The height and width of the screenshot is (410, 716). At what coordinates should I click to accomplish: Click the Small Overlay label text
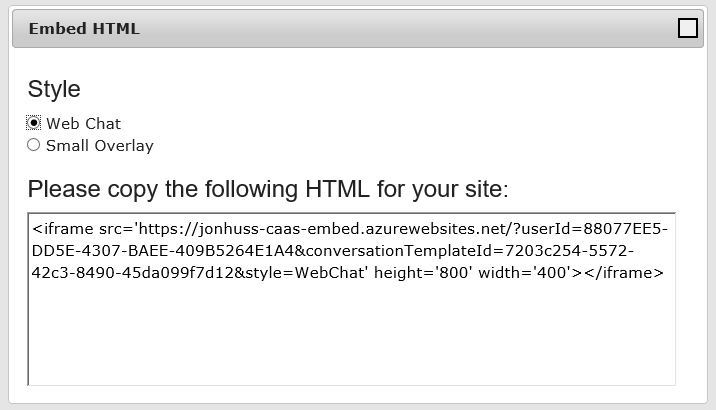coord(100,146)
